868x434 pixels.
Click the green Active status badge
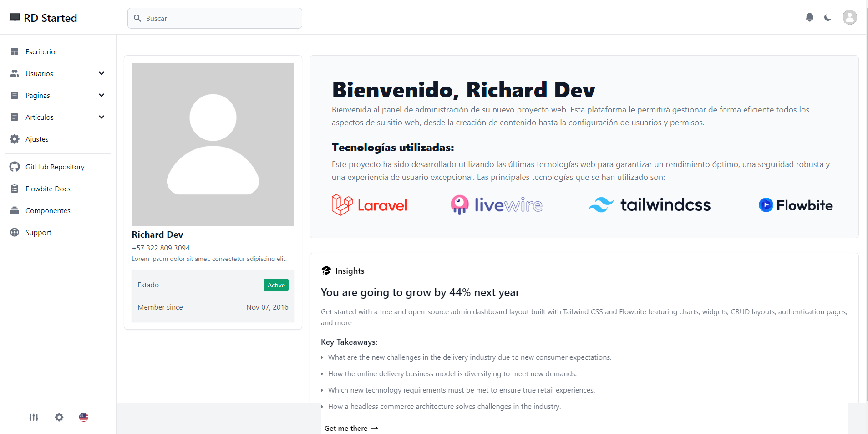276,285
